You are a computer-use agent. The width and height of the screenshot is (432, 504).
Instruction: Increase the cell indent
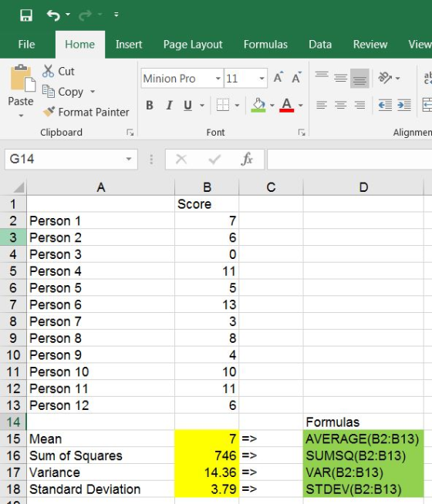click(x=404, y=105)
